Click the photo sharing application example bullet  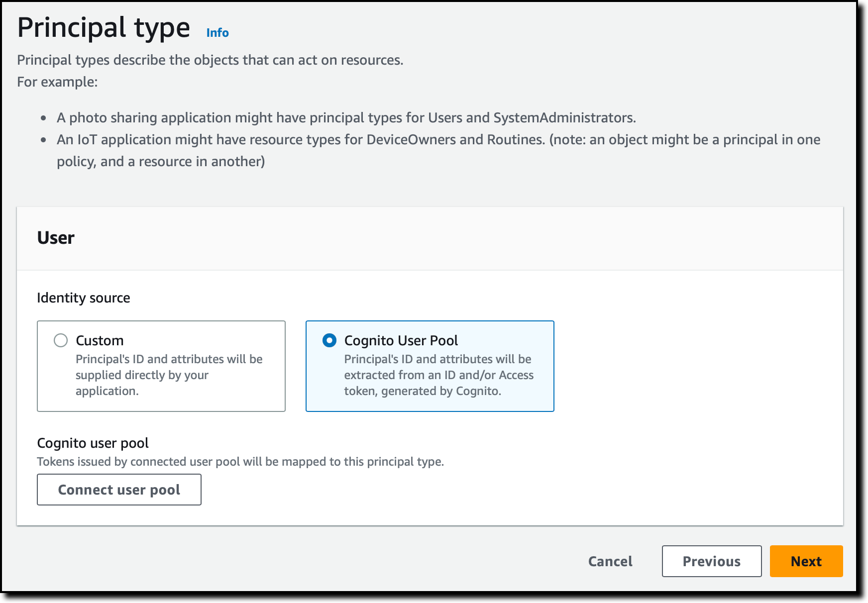pyautogui.click(x=346, y=118)
